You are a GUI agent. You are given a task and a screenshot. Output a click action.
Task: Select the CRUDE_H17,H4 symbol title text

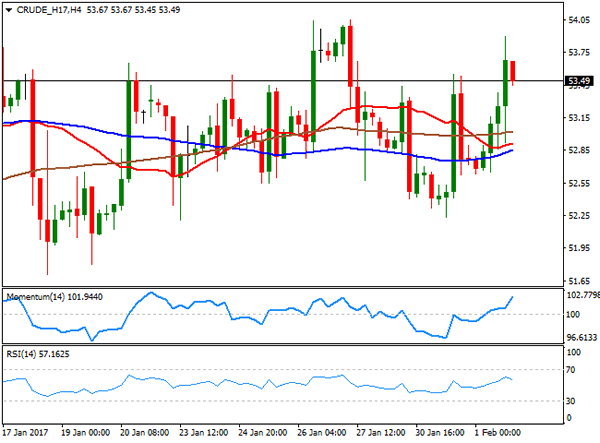pos(49,10)
